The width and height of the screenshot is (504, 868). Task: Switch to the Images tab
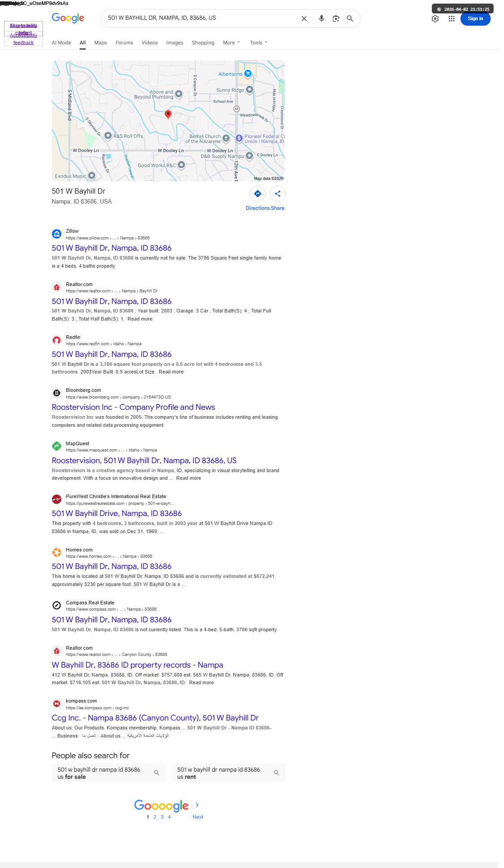tap(174, 43)
